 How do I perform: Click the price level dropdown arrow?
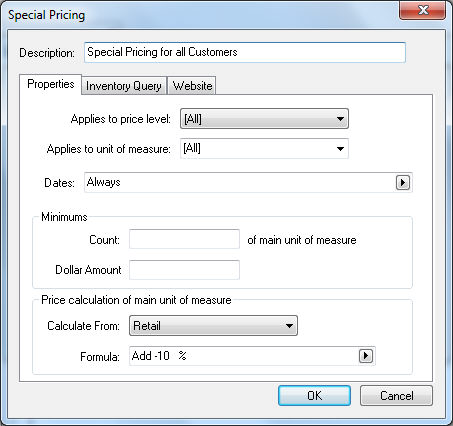340,119
